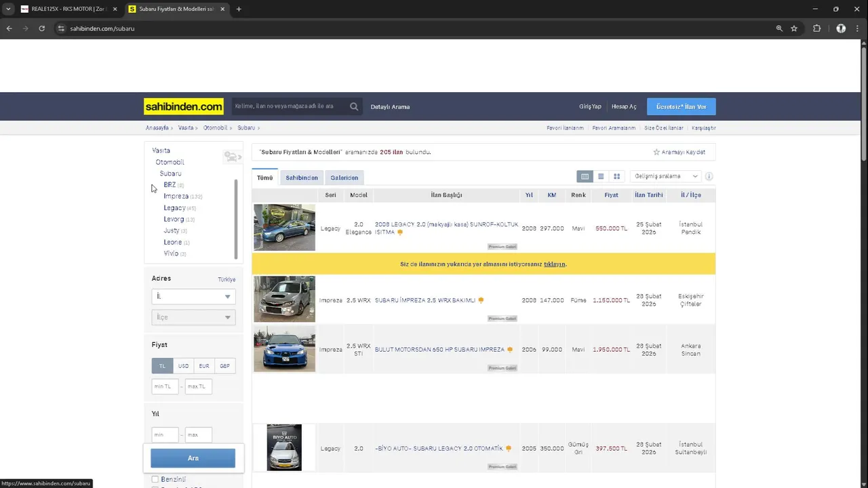Open Chrome three-dot menu
This screenshot has height=488, width=868.
[x=859, y=28]
